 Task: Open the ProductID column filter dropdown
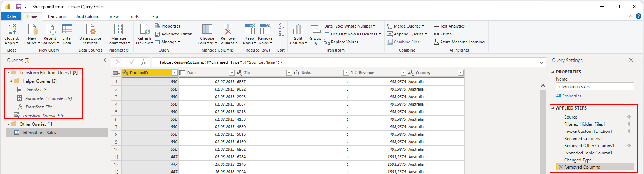coord(175,73)
